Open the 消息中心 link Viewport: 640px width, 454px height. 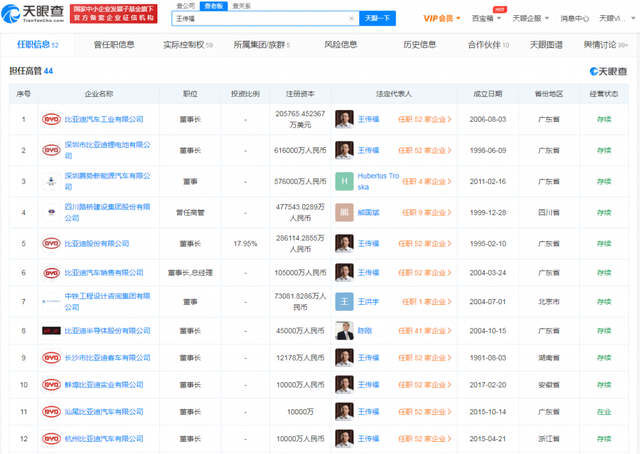pos(575,18)
